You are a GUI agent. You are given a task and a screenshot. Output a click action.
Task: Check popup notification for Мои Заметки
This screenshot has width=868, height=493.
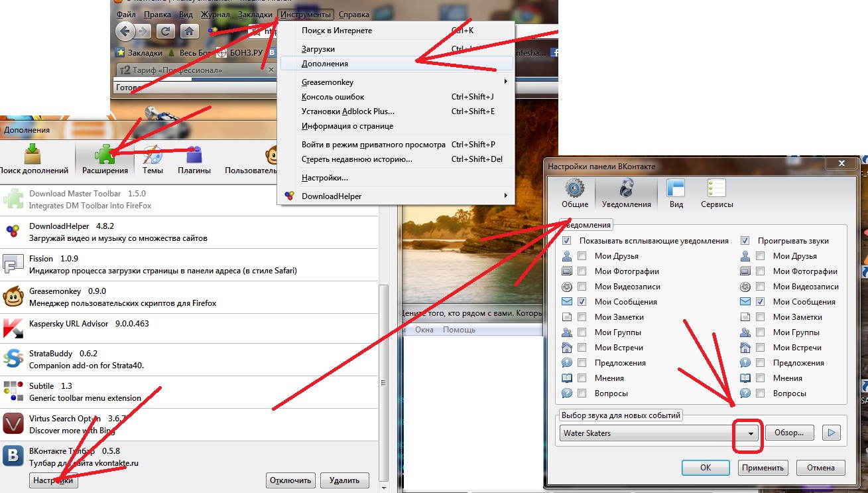pos(582,317)
